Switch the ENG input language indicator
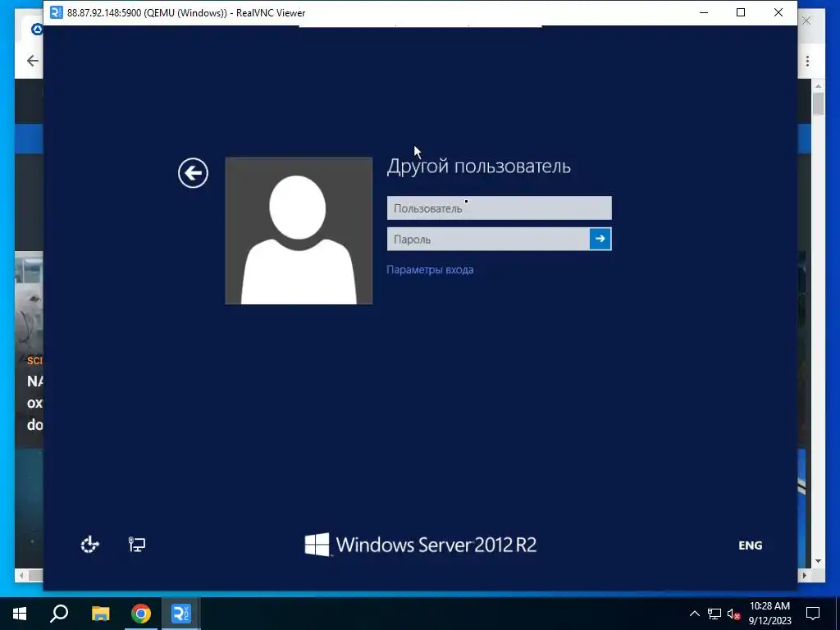 click(750, 546)
